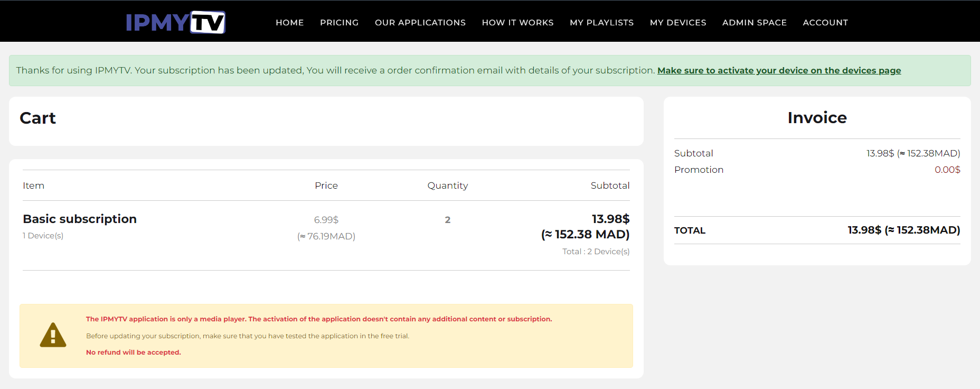980x389 pixels.
Task: Click the Basic subscription item name
Action: pos(80,219)
